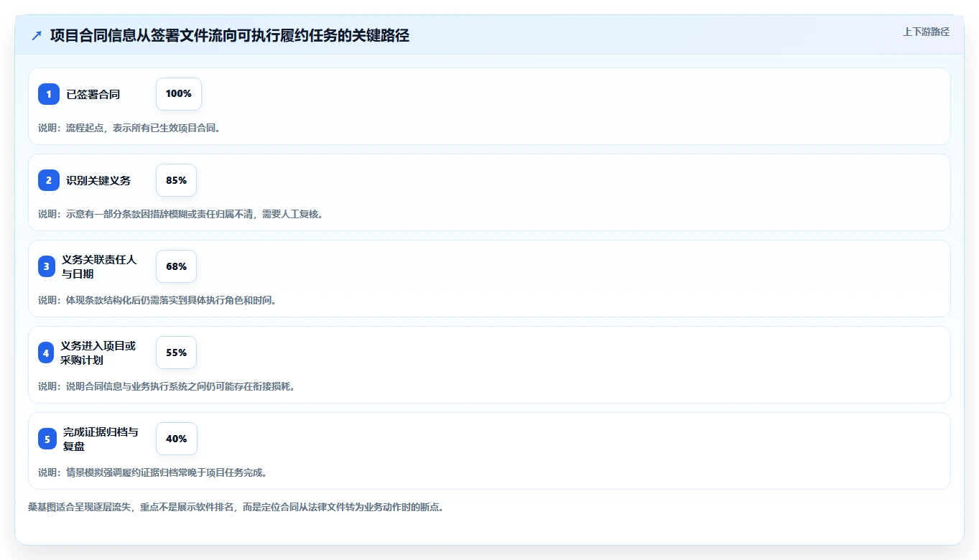
Task: Click the 85% value chip
Action: [176, 180]
